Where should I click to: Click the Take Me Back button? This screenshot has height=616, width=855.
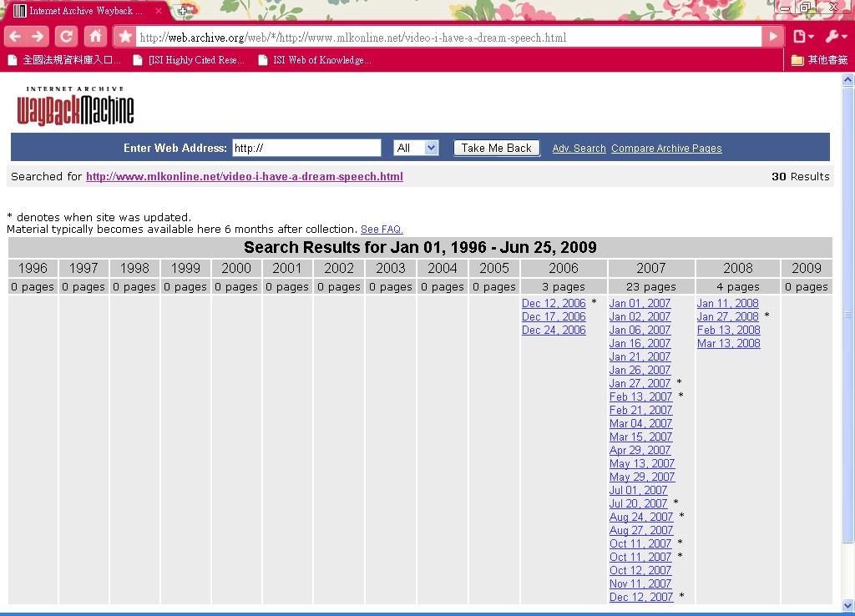tap(496, 148)
